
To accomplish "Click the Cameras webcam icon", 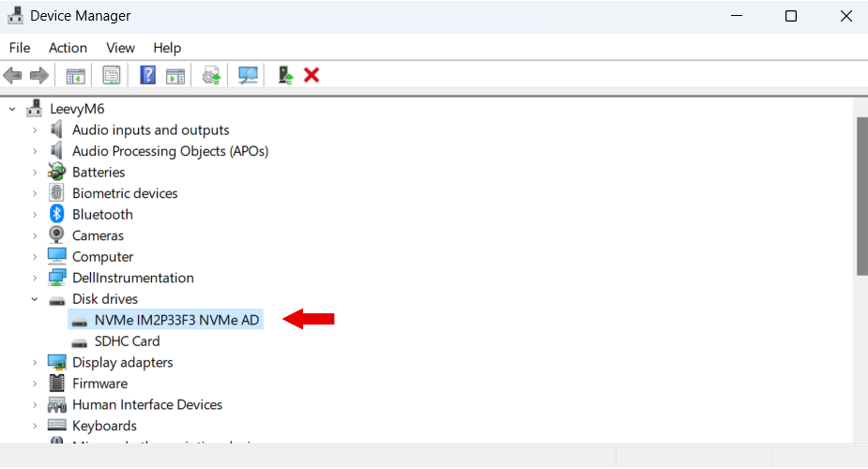I will point(56,235).
